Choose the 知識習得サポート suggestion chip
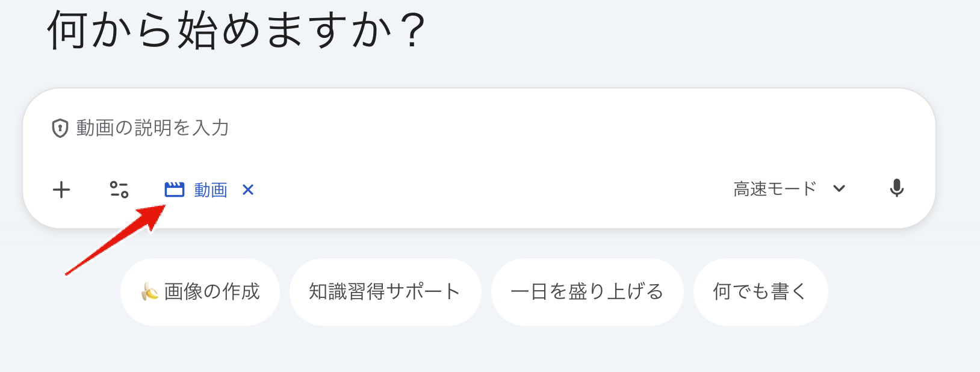This screenshot has height=372, width=980. pyautogui.click(x=385, y=292)
